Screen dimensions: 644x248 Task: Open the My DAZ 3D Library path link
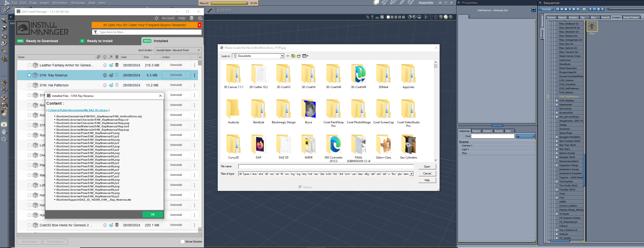coord(78,110)
